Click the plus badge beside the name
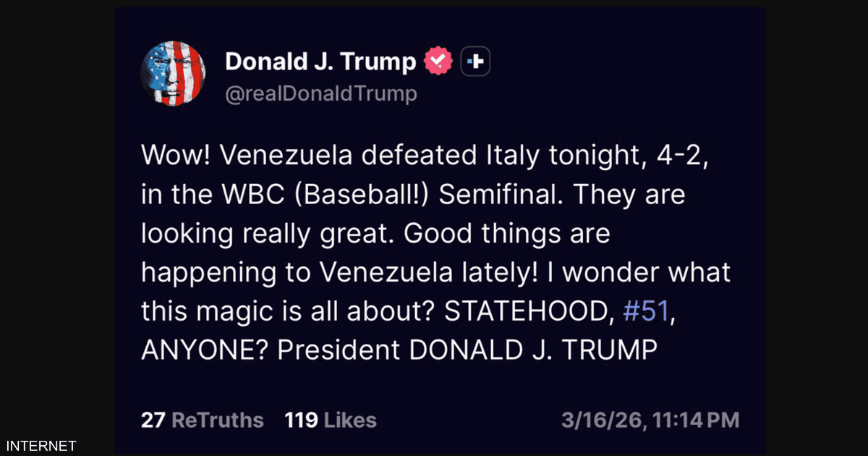The height and width of the screenshot is (456, 868). [x=475, y=62]
